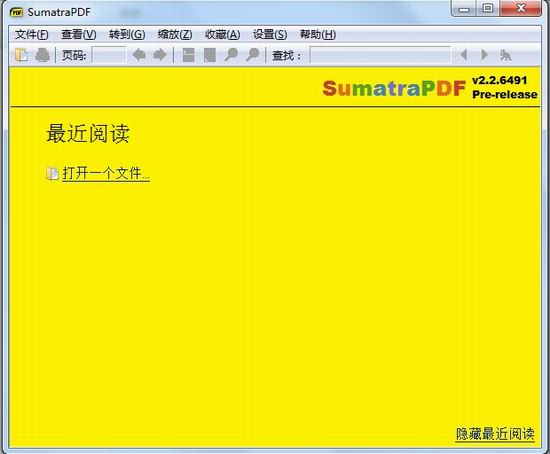Click the 打开一个文件... link

106,174
